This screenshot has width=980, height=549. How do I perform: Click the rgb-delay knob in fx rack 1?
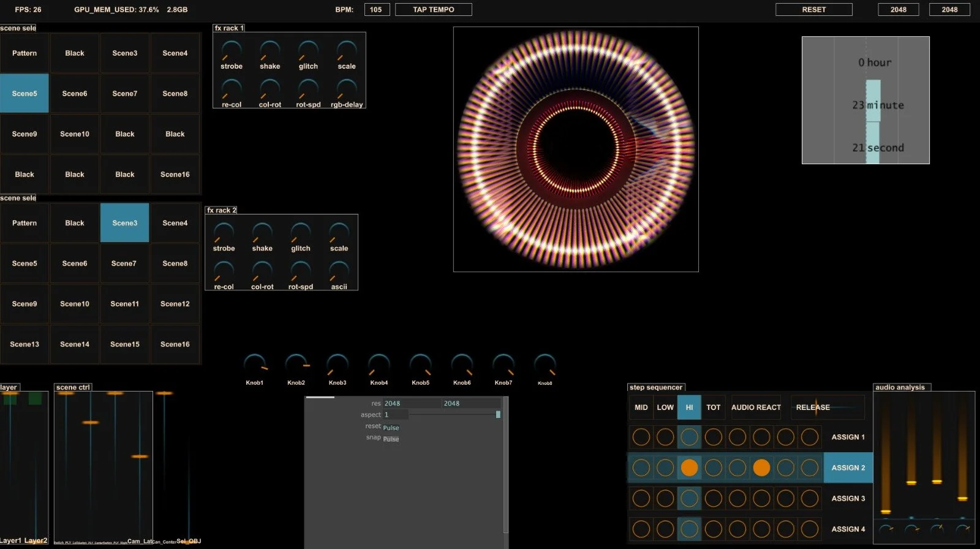pyautogui.click(x=347, y=90)
